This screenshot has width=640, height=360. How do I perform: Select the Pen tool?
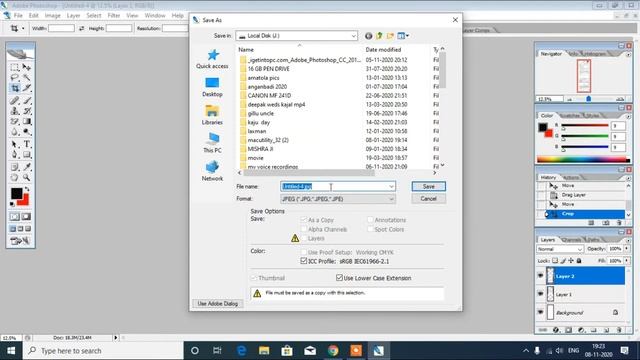click(x=15, y=155)
